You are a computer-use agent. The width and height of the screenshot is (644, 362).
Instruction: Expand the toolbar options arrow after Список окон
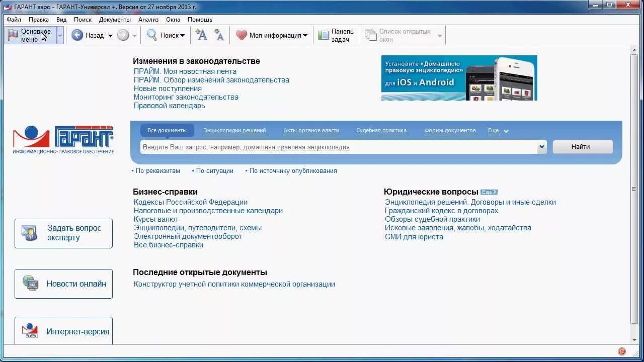(x=440, y=36)
